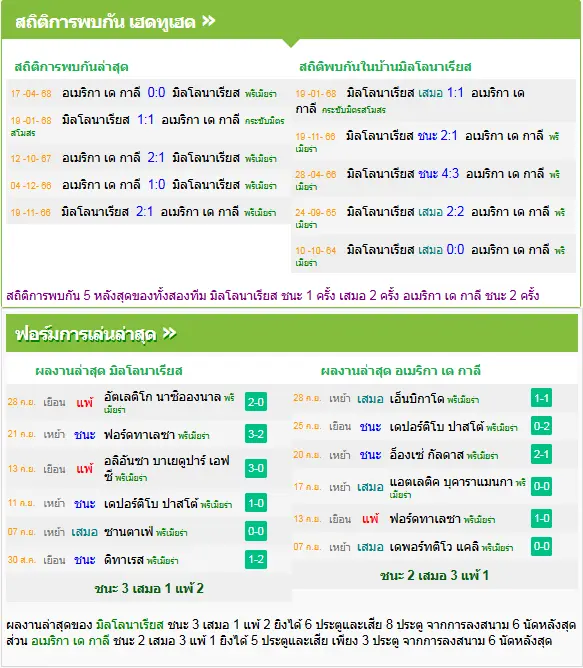Click the date 28-04-66 in home stats

coord(316,175)
